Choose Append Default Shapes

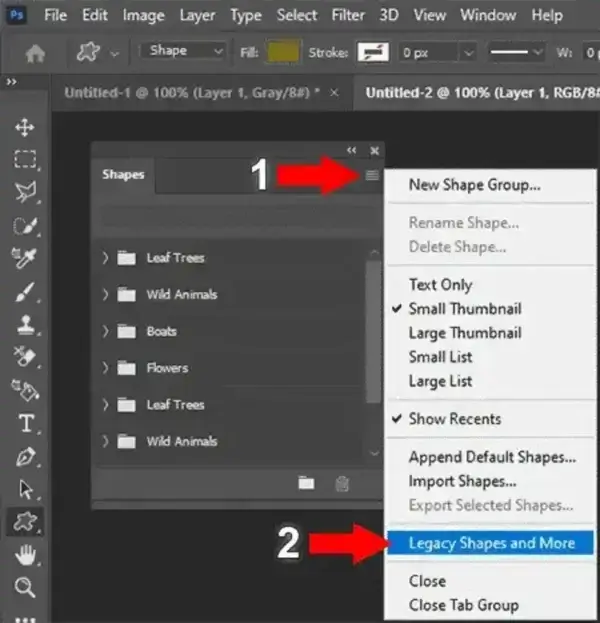click(x=492, y=457)
